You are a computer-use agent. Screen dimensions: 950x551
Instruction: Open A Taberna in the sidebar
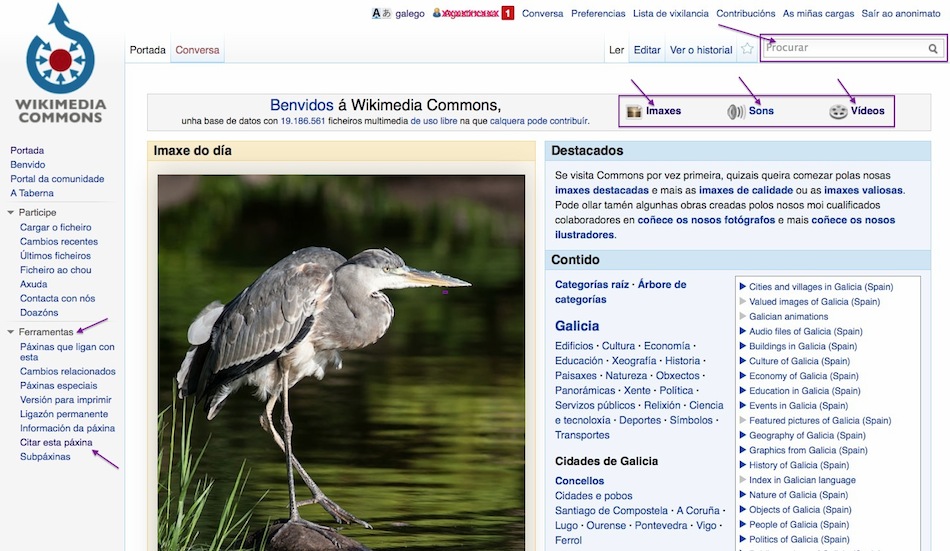point(32,193)
